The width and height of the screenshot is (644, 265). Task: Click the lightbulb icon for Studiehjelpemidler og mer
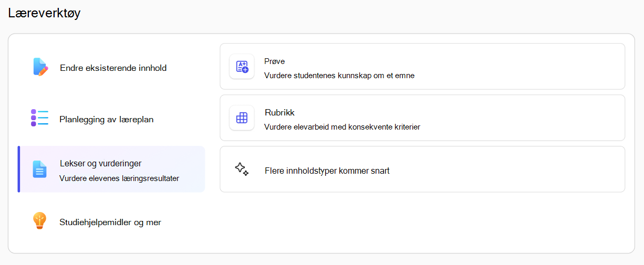pyautogui.click(x=40, y=221)
